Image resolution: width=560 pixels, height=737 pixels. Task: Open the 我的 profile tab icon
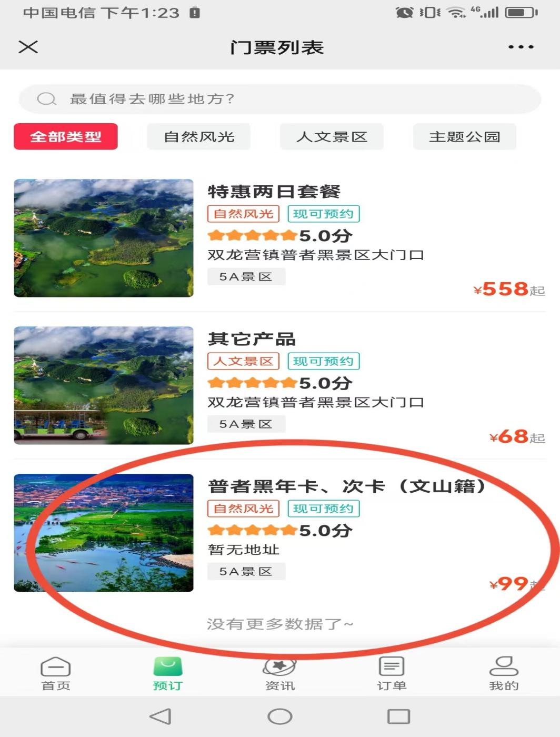(504, 666)
